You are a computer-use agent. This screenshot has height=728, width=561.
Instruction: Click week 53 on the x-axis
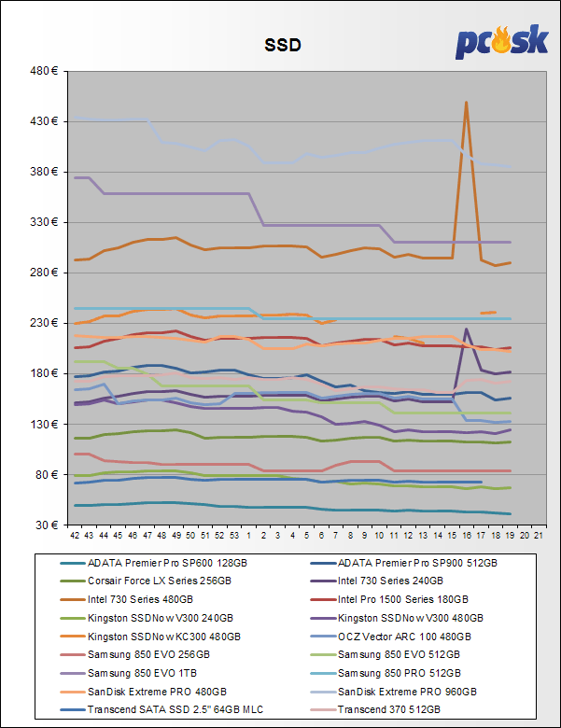click(234, 536)
